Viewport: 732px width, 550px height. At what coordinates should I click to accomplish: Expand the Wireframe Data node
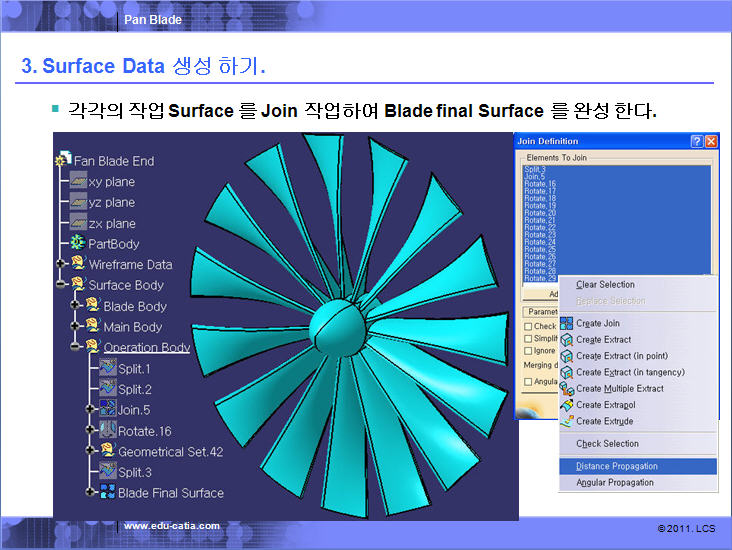click(61, 265)
